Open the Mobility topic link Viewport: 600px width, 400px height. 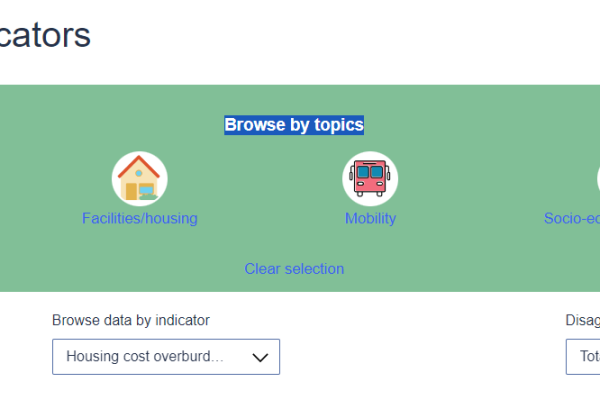point(370,219)
